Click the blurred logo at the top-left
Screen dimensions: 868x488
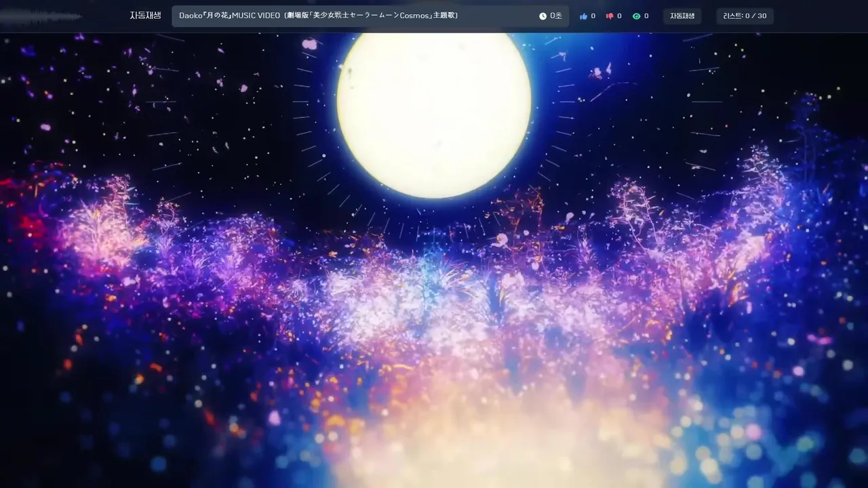[41, 16]
